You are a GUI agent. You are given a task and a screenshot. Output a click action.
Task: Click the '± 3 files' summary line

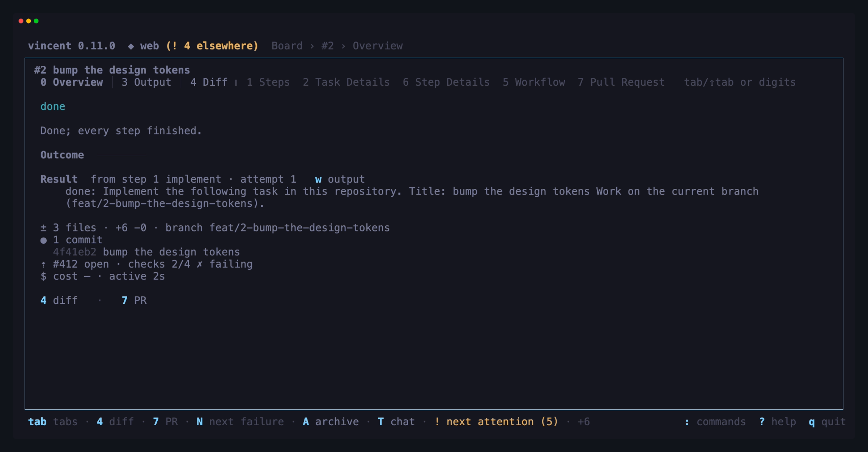pyautogui.click(x=215, y=228)
